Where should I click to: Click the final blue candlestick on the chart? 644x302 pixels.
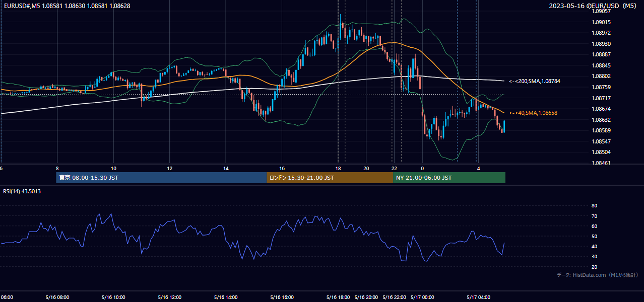(504, 126)
